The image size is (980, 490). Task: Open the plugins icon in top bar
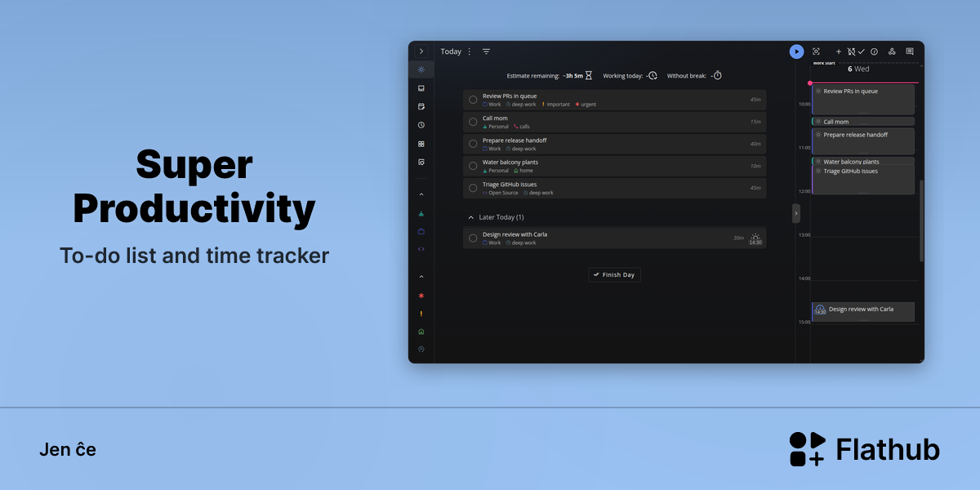892,51
